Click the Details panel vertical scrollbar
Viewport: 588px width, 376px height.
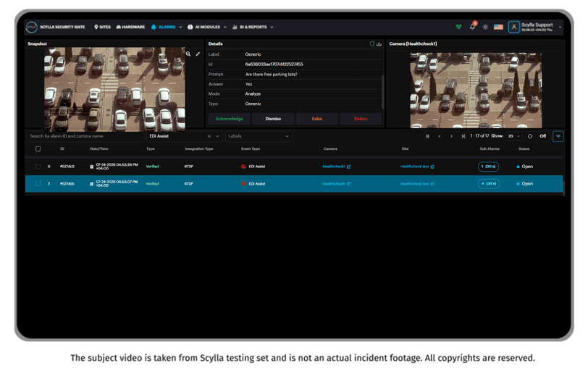pos(382,92)
